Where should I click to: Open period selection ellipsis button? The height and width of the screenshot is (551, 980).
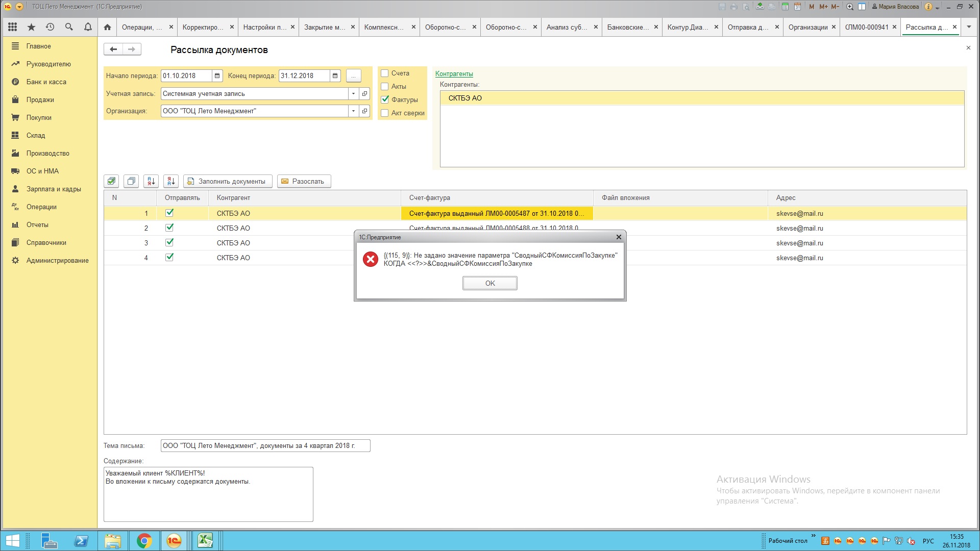[x=353, y=76]
